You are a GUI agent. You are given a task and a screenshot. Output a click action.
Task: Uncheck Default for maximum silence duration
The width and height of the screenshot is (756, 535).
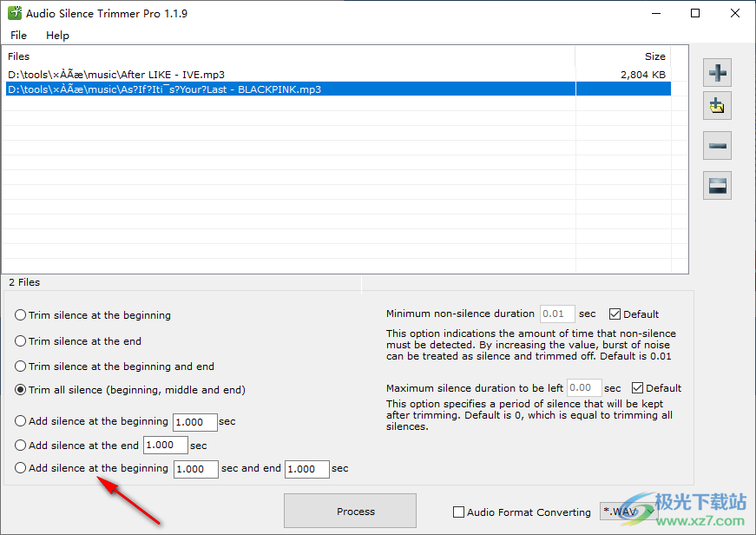[x=638, y=388]
